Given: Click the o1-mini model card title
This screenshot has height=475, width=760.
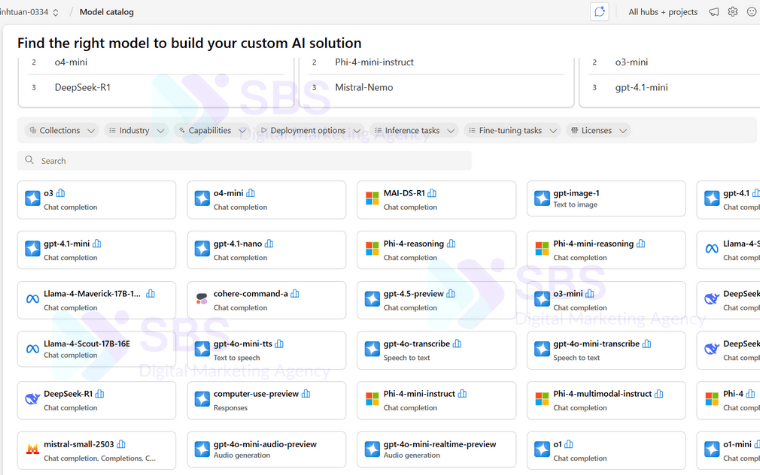Looking at the screenshot, I should (x=737, y=444).
